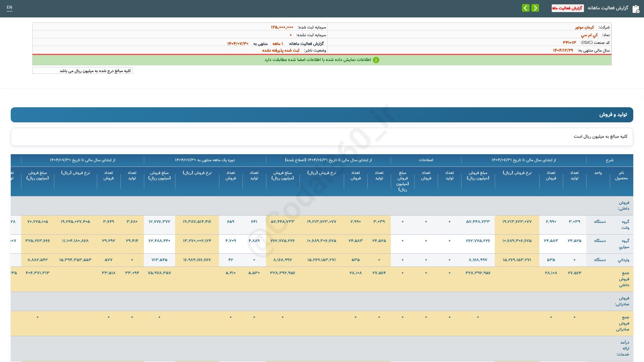
Task: Click the درآمد ارائه خدمات row label
Action: (x=623, y=348)
